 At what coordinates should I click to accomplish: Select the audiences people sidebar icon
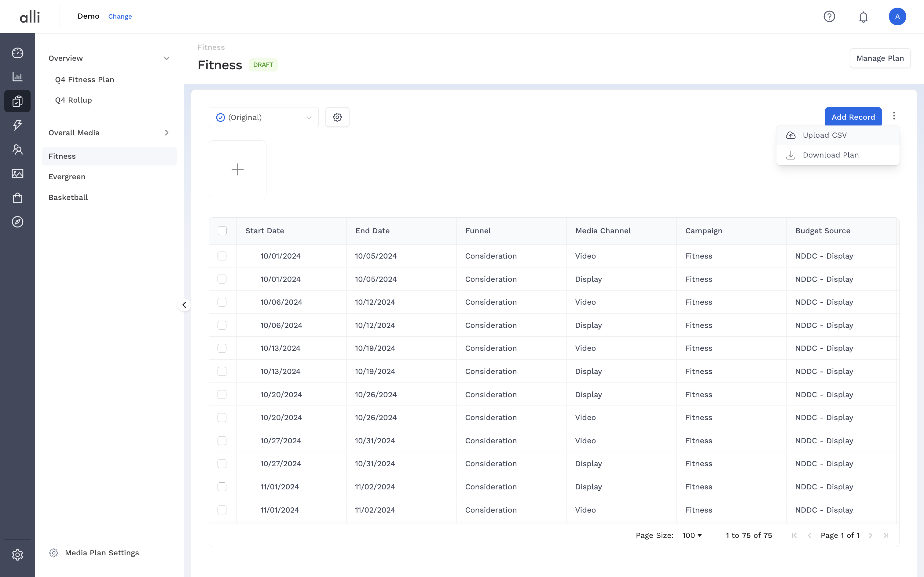point(17,149)
